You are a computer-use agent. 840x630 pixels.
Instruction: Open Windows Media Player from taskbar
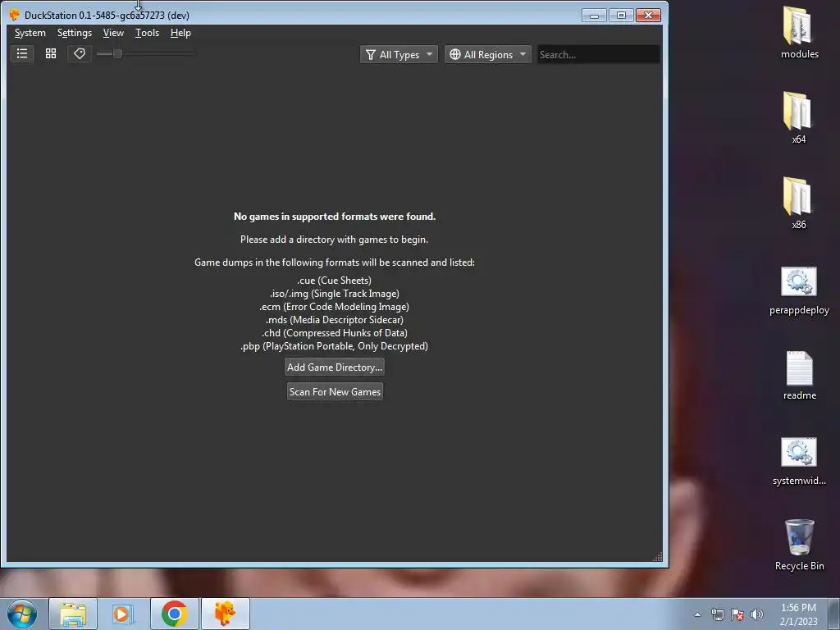(123, 614)
